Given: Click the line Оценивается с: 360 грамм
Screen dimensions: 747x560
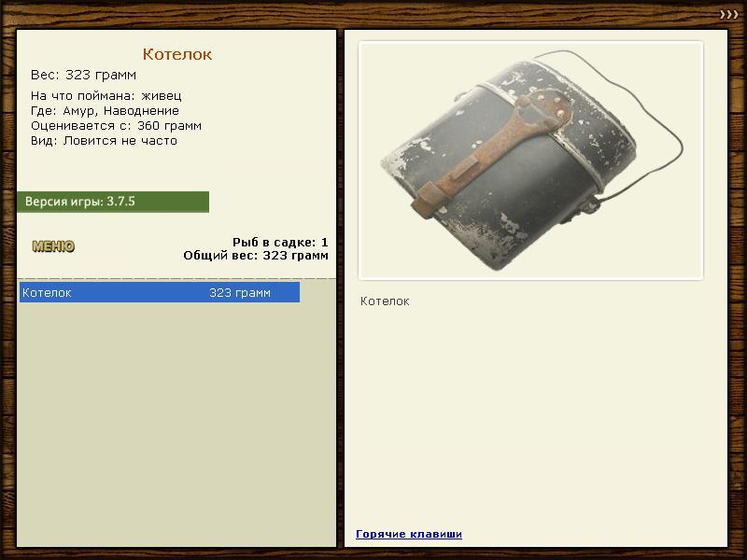Looking at the screenshot, I should [x=116, y=126].
